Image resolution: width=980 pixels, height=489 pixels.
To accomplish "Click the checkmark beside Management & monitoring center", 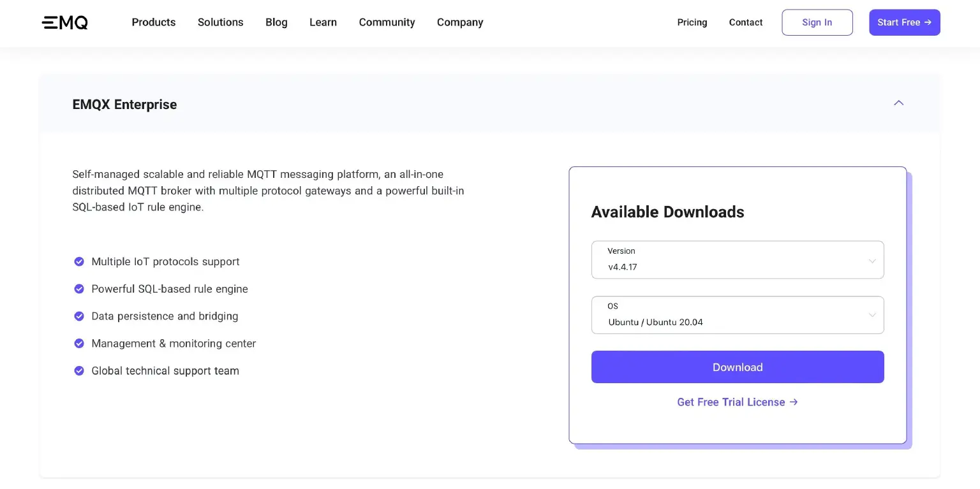I will coord(79,343).
